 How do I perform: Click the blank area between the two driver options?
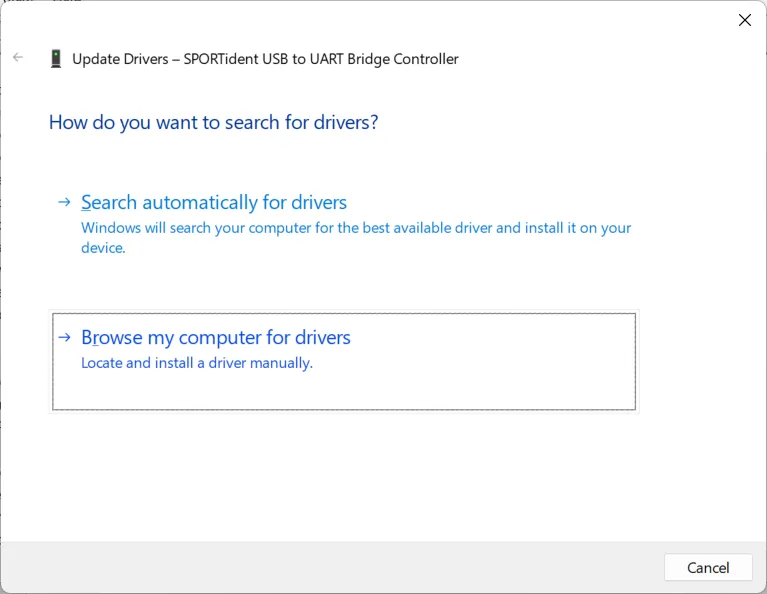click(340, 285)
